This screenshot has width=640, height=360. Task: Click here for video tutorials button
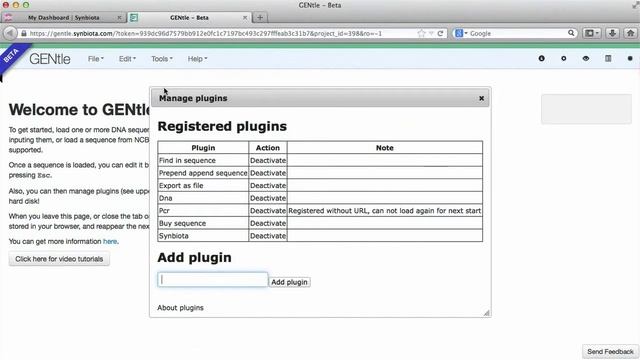click(x=59, y=259)
